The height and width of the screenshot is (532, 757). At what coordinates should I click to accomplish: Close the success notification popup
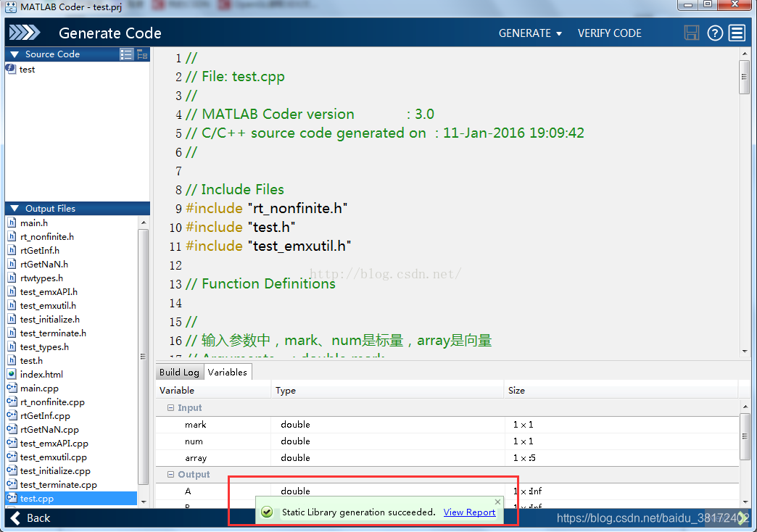coord(497,502)
